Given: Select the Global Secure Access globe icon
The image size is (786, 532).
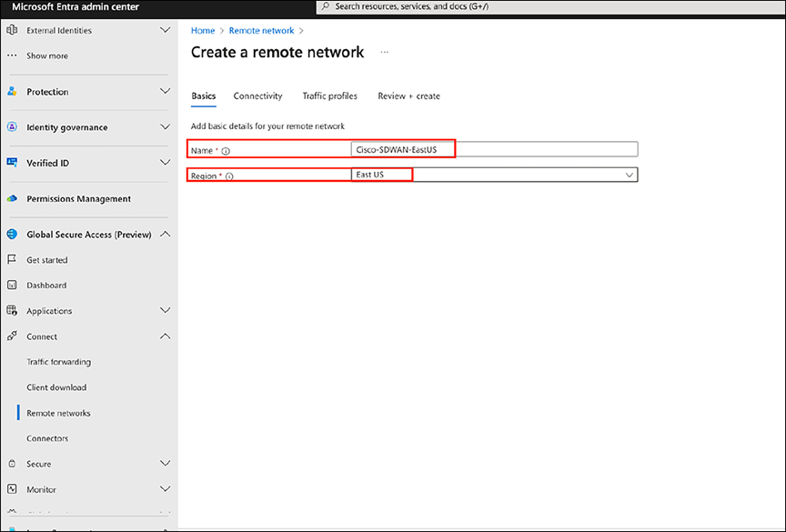Looking at the screenshot, I should [13, 234].
